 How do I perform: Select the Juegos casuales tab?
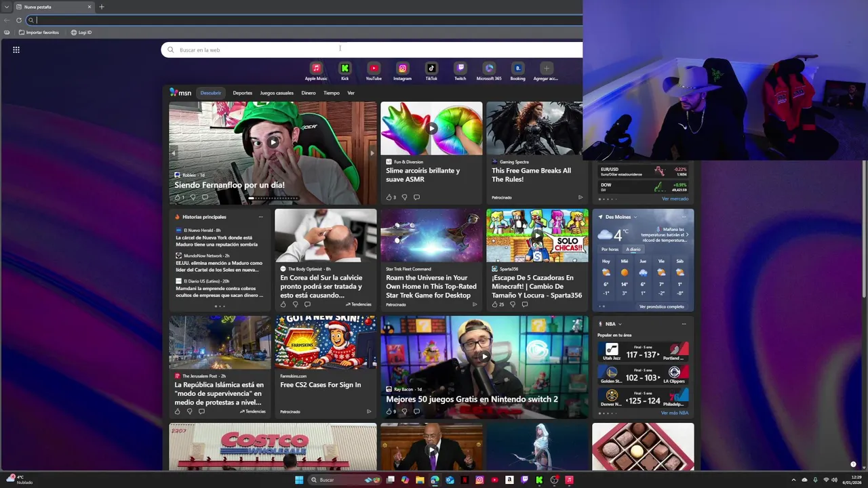[277, 93]
